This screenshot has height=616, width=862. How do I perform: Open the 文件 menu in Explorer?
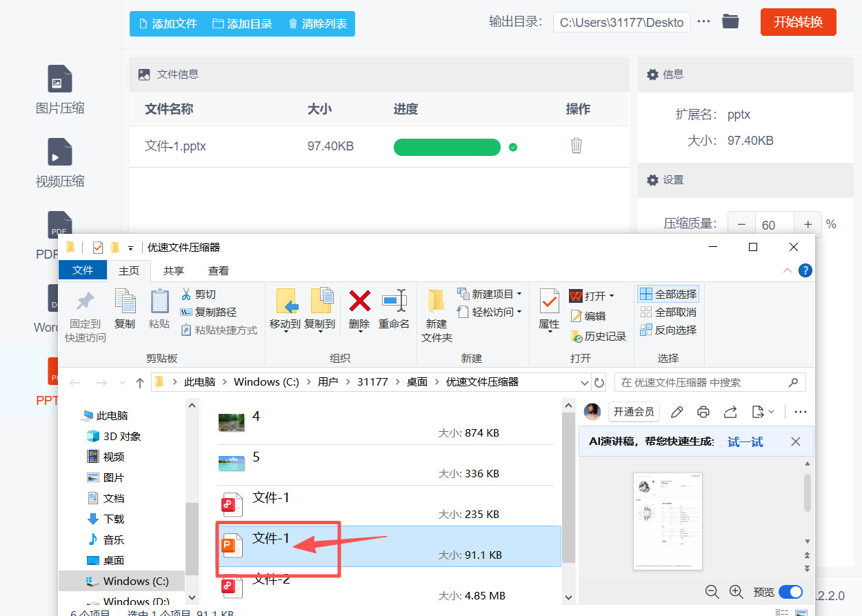click(83, 270)
